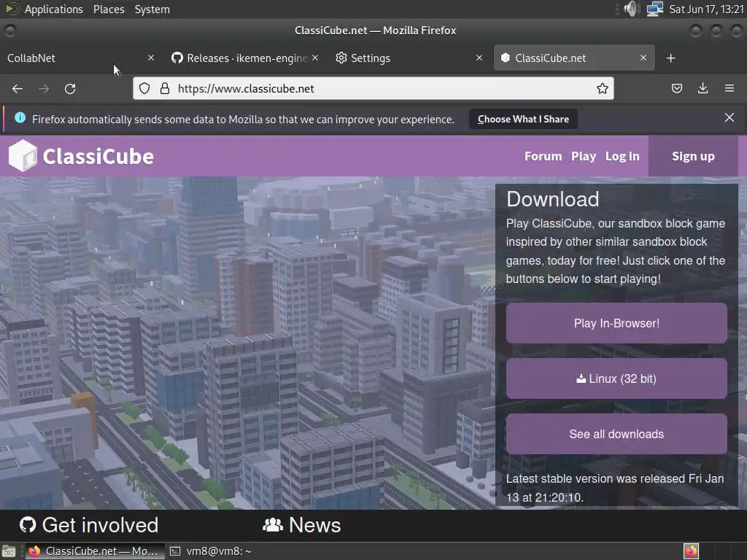Click the forward navigation arrow
747x560 pixels.
coord(44,88)
